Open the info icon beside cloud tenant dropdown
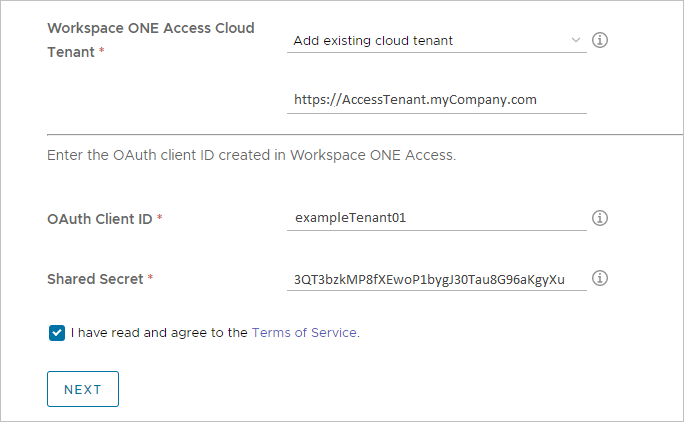 (x=600, y=40)
